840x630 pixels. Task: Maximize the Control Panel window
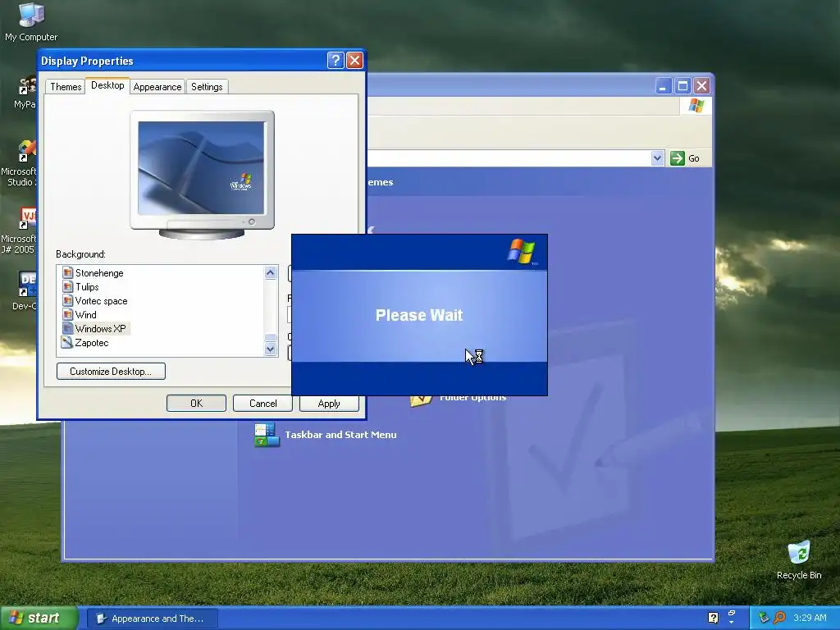pos(682,85)
